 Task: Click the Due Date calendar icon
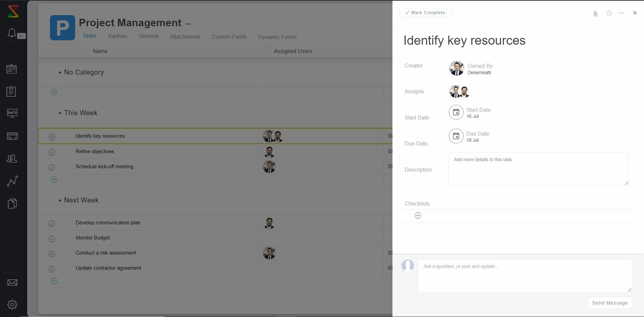tap(456, 136)
